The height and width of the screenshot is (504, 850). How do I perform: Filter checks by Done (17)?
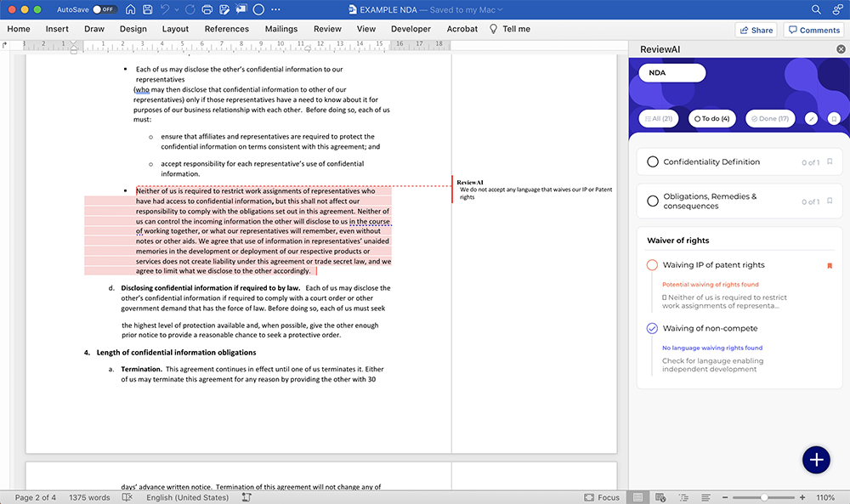[770, 119]
